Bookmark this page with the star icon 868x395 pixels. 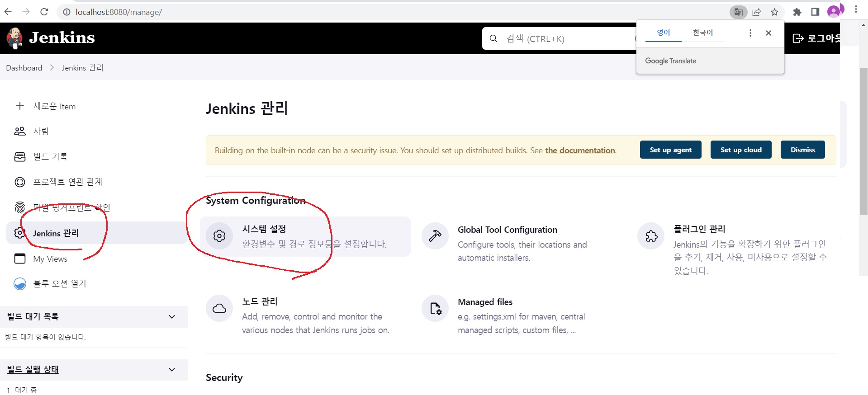coord(775,12)
